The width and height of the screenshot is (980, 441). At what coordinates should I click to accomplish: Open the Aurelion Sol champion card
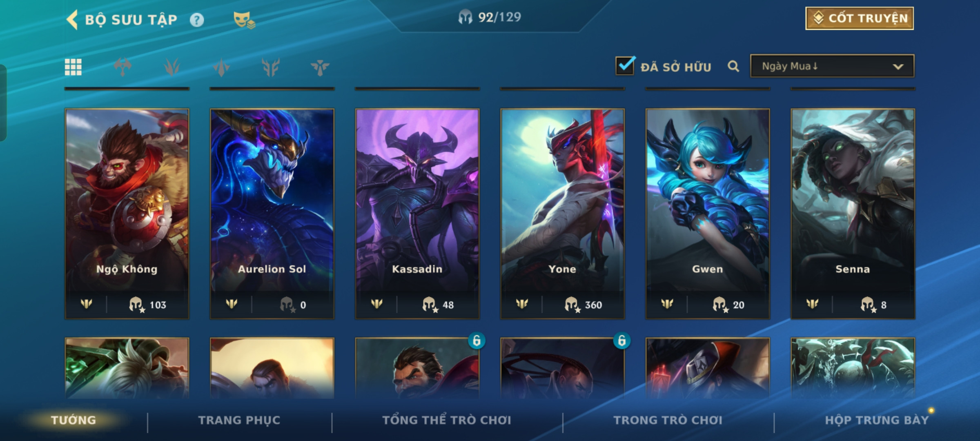(272, 214)
